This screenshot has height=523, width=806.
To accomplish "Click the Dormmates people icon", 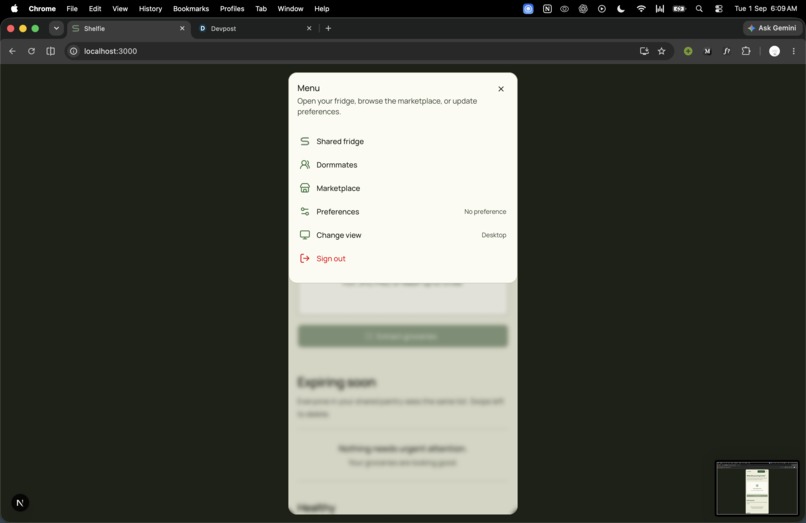I will click(x=305, y=165).
